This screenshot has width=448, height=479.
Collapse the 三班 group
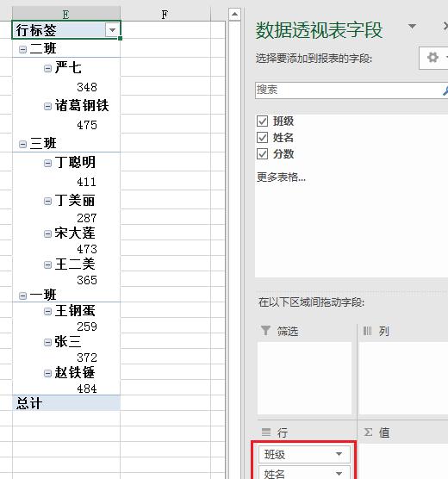(x=22, y=144)
